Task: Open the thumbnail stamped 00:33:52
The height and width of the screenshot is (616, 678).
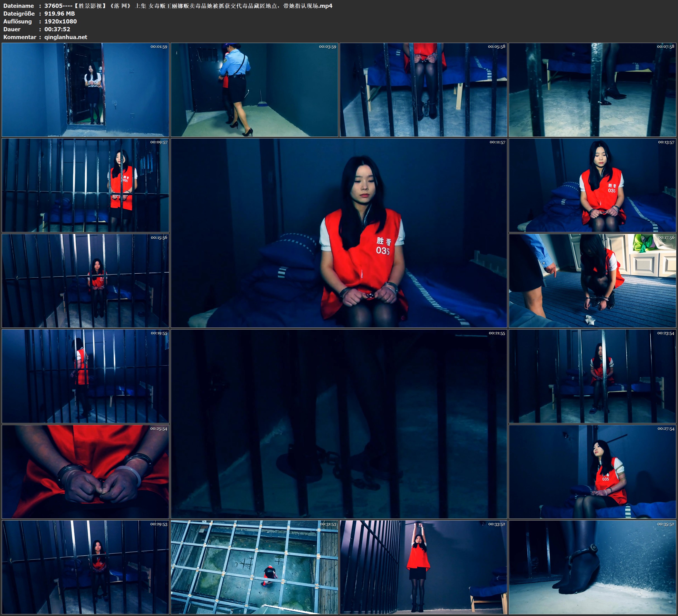Action: click(x=424, y=567)
